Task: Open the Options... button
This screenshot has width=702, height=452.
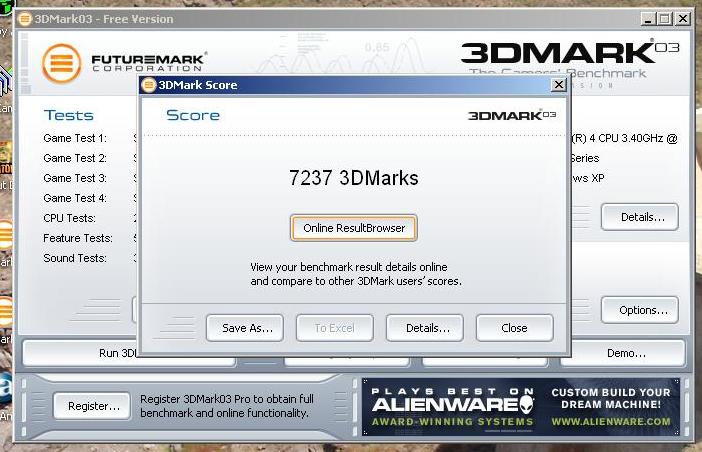Action: coord(640,310)
